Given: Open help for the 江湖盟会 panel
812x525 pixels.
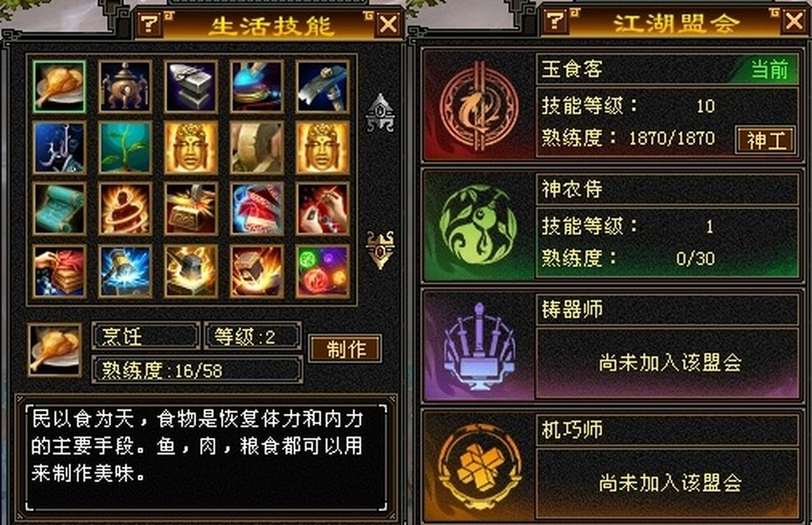Looking at the screenshot, I should click(555, 21).
